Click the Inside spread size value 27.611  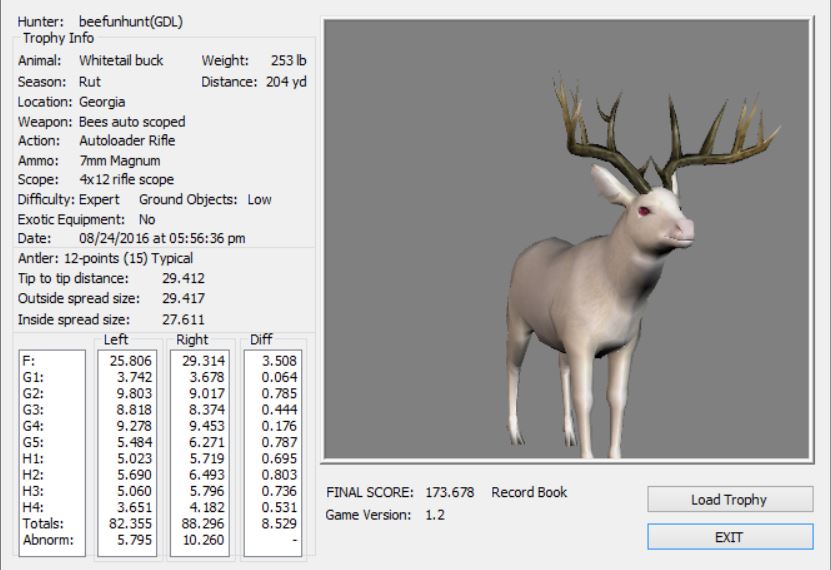pyautogui.click(x=183, y=319)
